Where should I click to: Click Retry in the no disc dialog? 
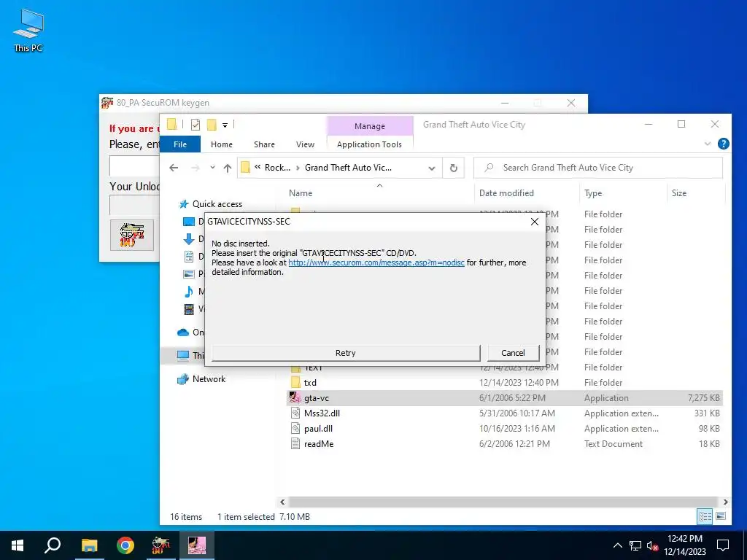point(345,353)
